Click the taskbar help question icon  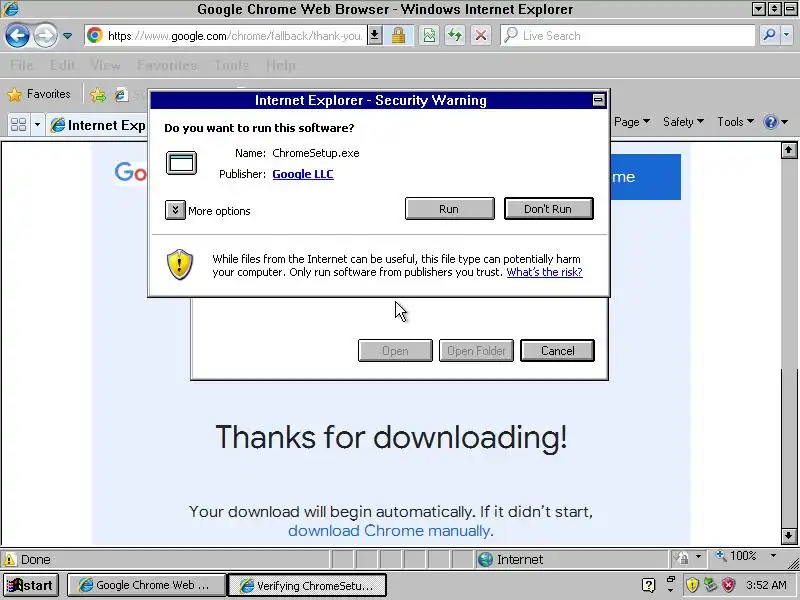click(648, 585)
